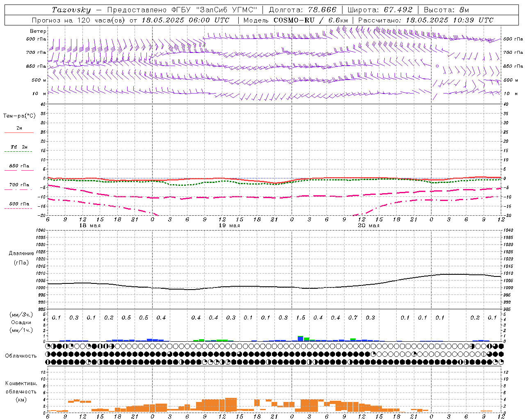
Task: Click the 'Долгота: 78.666' longitude value
Action: point(302,10)
